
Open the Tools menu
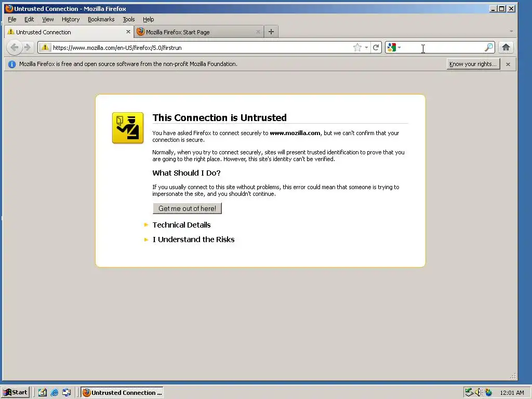point(129,19)
